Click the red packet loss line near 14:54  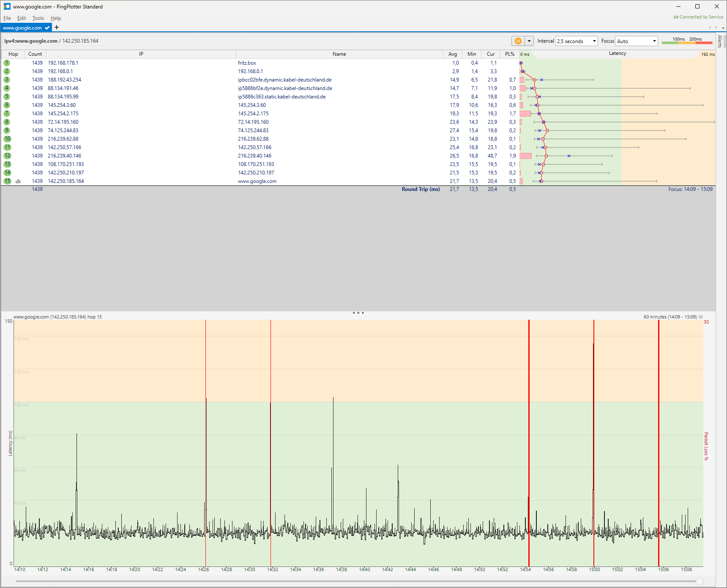point(529,443)
